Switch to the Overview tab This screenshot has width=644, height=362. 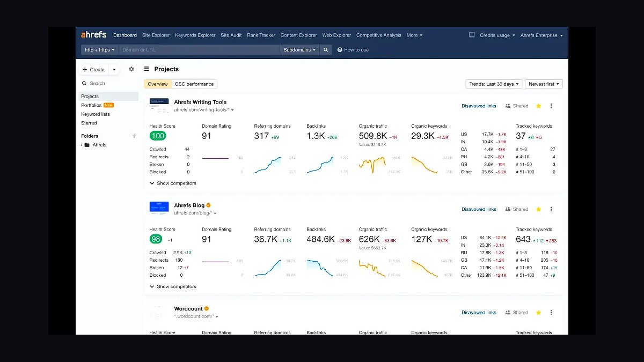(x=158, y=84)
